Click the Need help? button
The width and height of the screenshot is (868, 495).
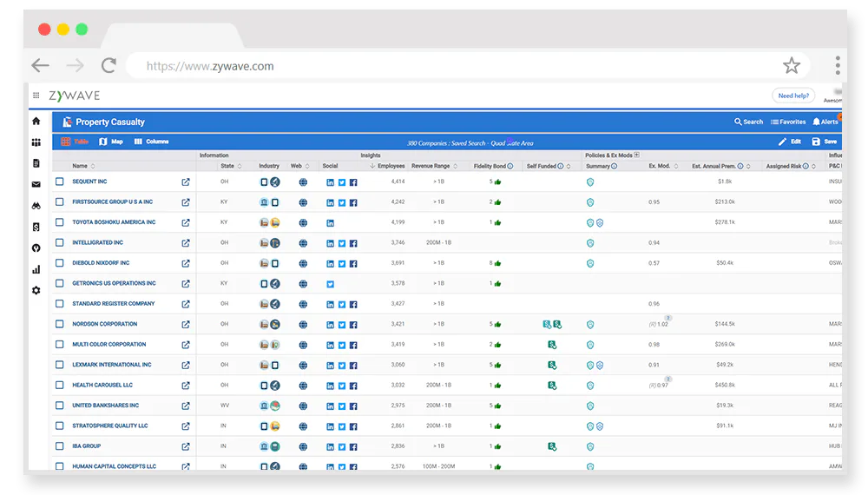point(793,96)
